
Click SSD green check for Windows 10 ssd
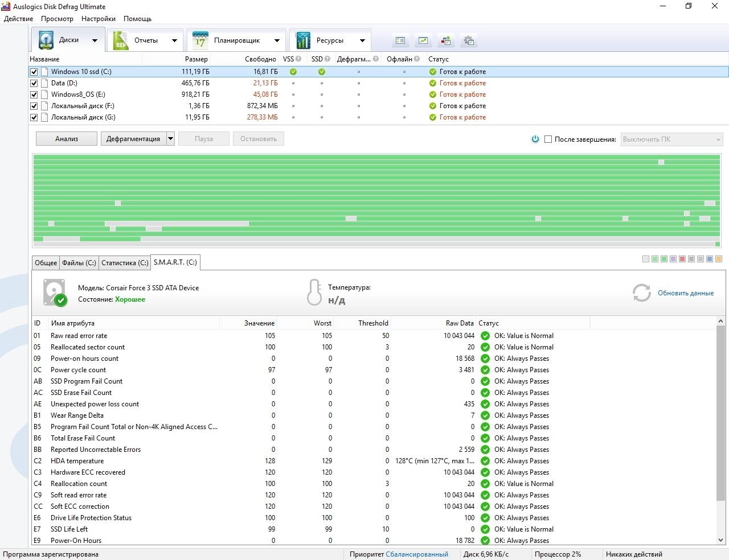(322, 72)
